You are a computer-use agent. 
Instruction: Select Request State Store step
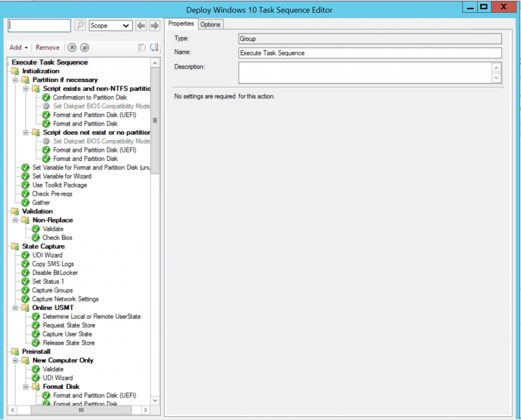(69, 325)
